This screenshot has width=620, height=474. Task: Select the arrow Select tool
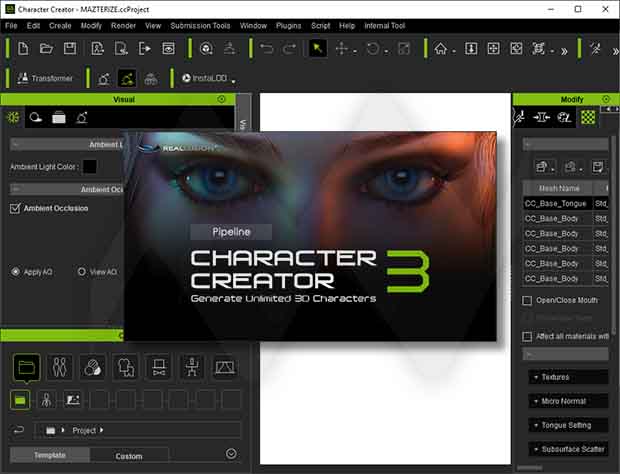[318, 49]
